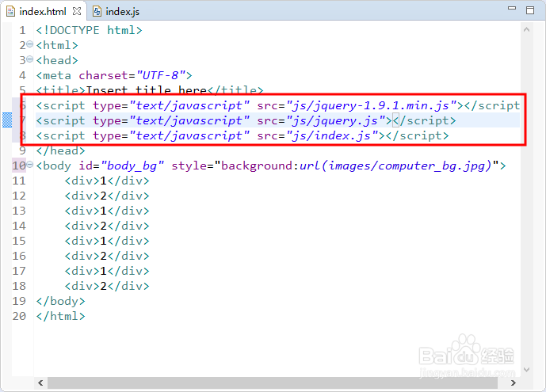Click line number 4 in the gutter

[x=22, y=75]
